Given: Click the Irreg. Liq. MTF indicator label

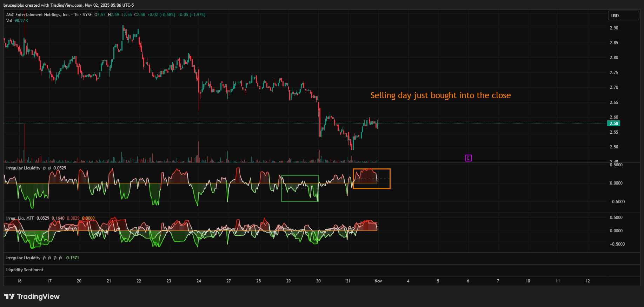Looking at the screenshot, I should pyautogui.click(x=20, y=218).
